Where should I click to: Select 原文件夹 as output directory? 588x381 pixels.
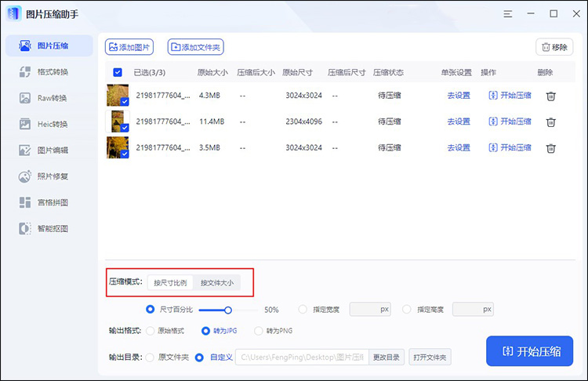(150, 357)
